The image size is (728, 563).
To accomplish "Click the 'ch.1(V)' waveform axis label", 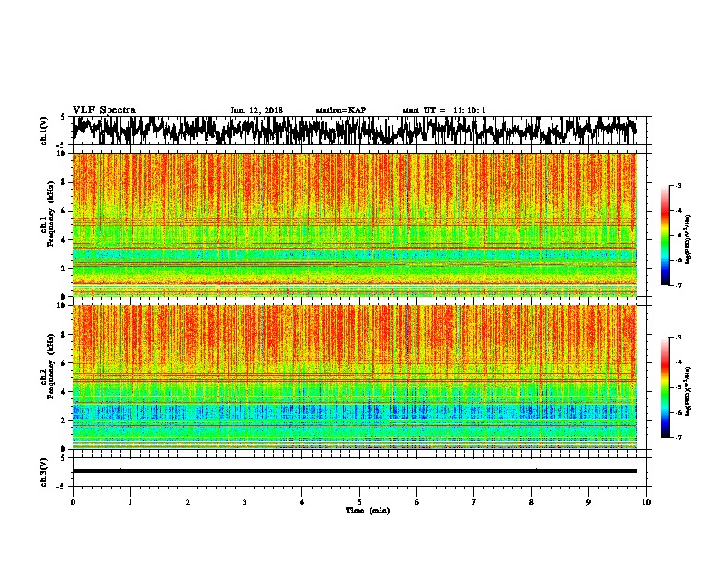I will point(44,131).
